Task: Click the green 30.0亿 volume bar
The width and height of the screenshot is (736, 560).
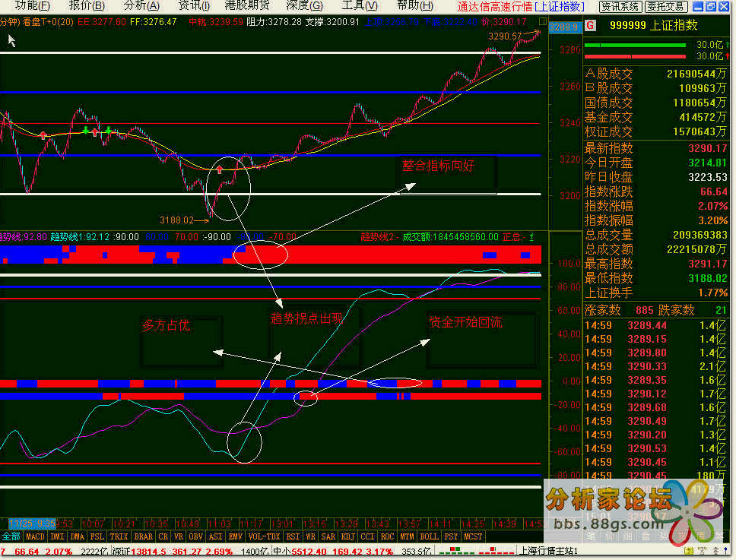Action: coord(635,45)
